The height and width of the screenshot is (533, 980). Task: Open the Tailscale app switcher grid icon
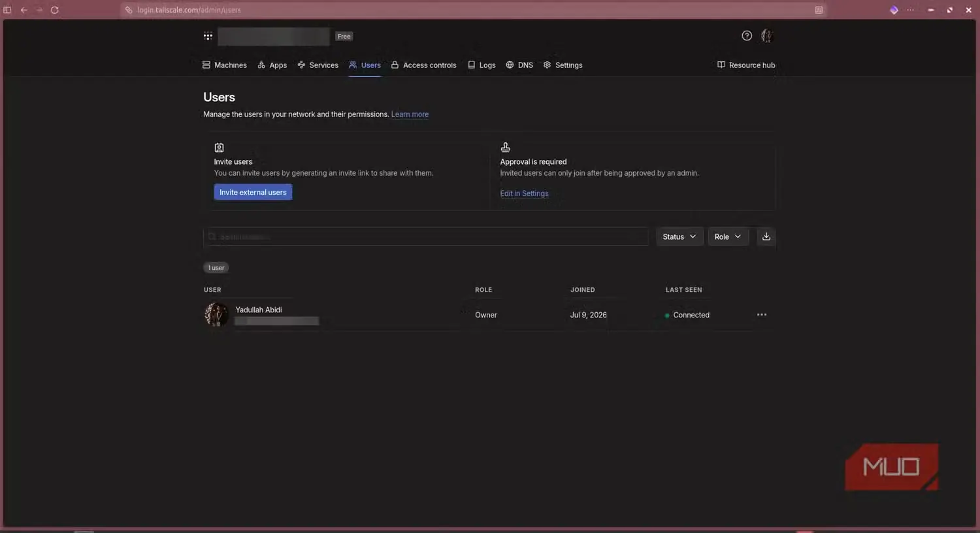tap(208, 37)
